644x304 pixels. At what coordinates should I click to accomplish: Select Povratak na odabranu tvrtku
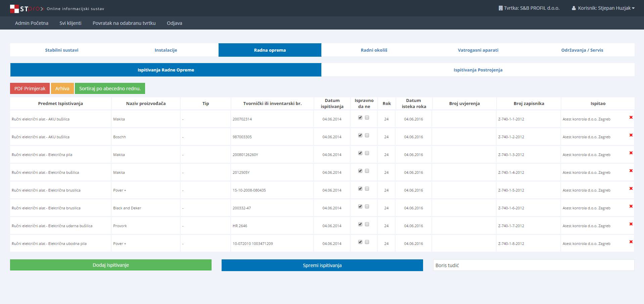[124, 23]
